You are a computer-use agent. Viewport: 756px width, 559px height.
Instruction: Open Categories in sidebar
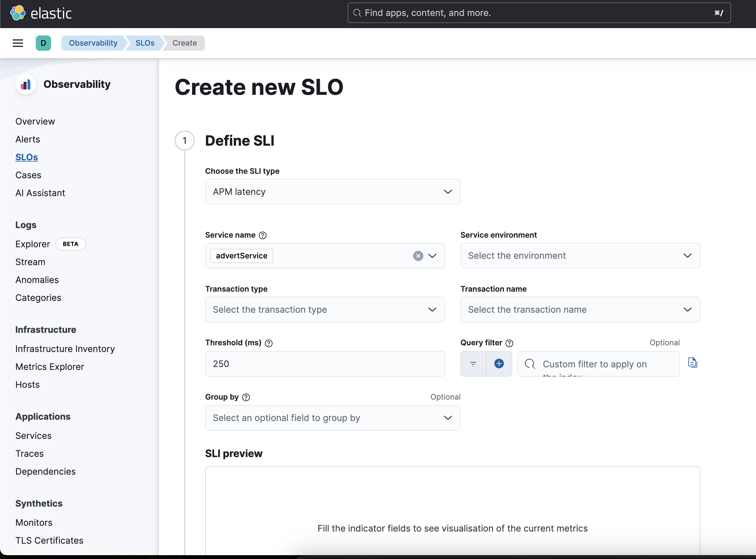[38, 298]
